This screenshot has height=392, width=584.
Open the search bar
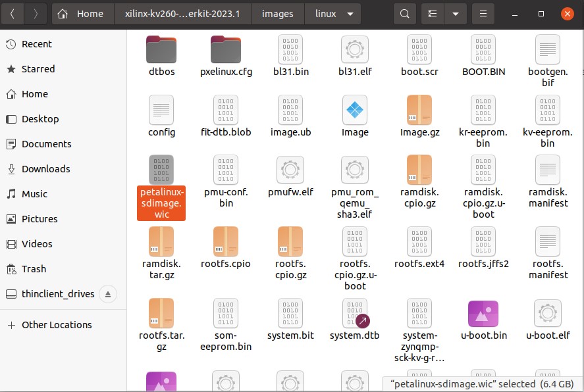click(404, 13)
